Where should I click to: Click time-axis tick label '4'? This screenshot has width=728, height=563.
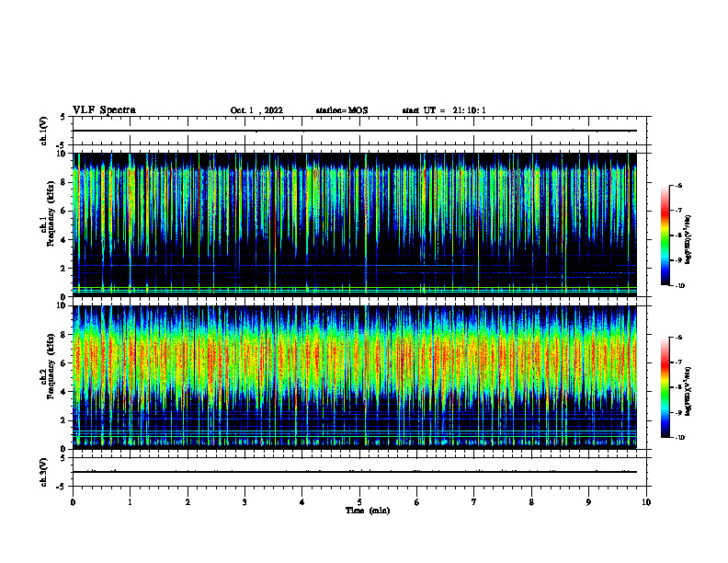(302, 502)
